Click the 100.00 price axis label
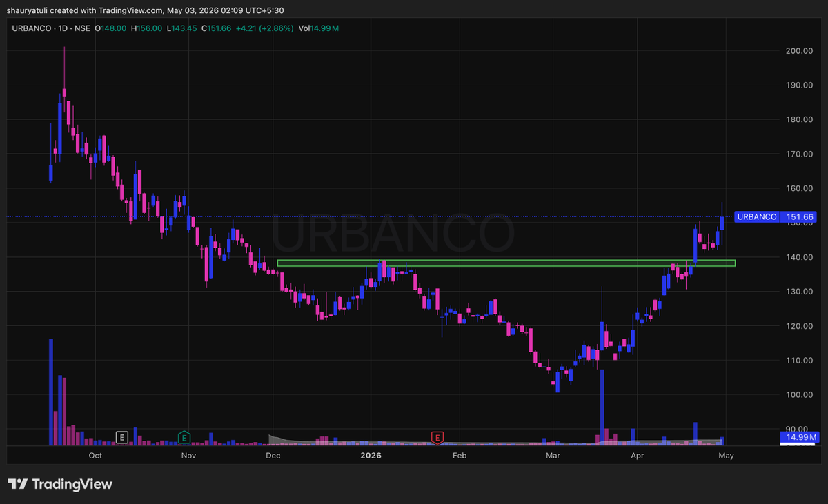The height and width of the screenshot is (504, 828). tap(798, 395)
